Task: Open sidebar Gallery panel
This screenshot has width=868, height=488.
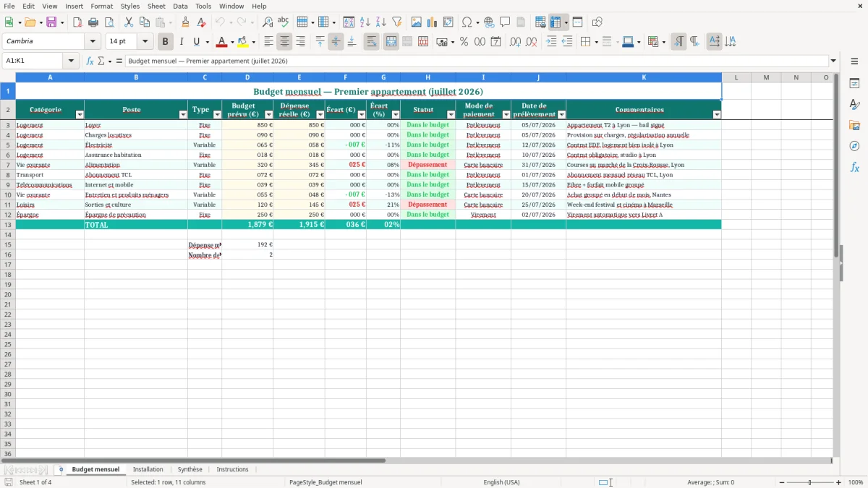Action: point(854,125)
